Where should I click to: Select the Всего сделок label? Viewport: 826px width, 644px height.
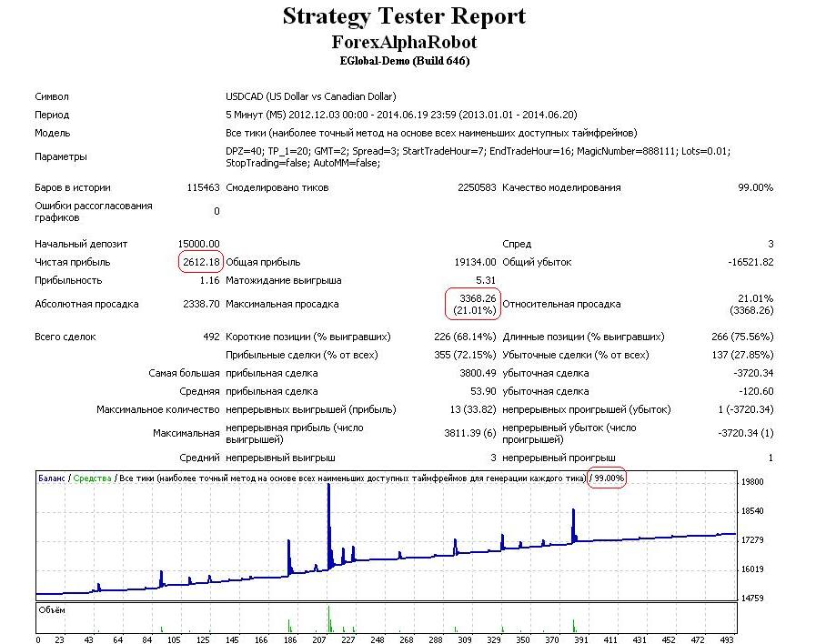(65, 337)
